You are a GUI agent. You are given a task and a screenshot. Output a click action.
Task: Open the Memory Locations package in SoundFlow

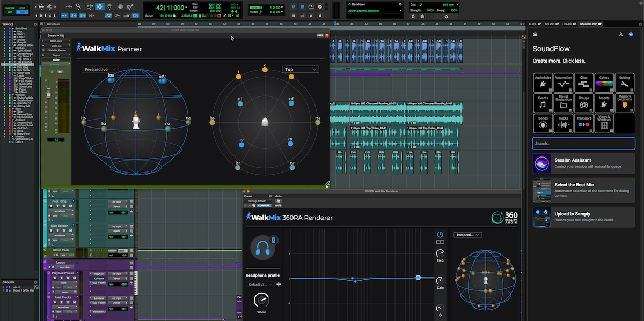pyautogui.click(x=625, y=103)
